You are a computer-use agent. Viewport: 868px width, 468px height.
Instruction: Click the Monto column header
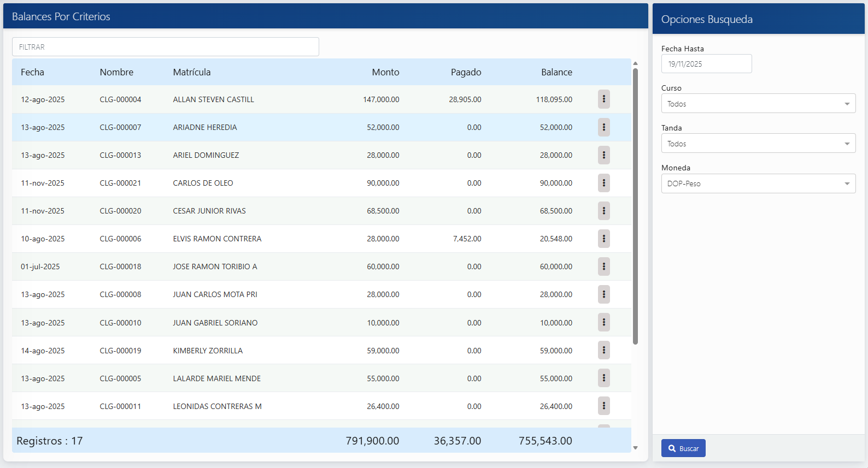[385, 72]
